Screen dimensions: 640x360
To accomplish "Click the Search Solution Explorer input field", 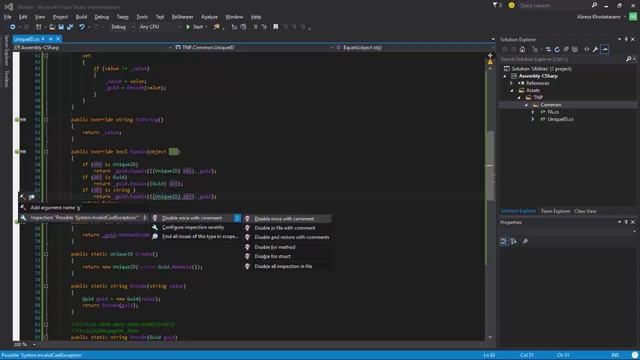I will 562,59.
